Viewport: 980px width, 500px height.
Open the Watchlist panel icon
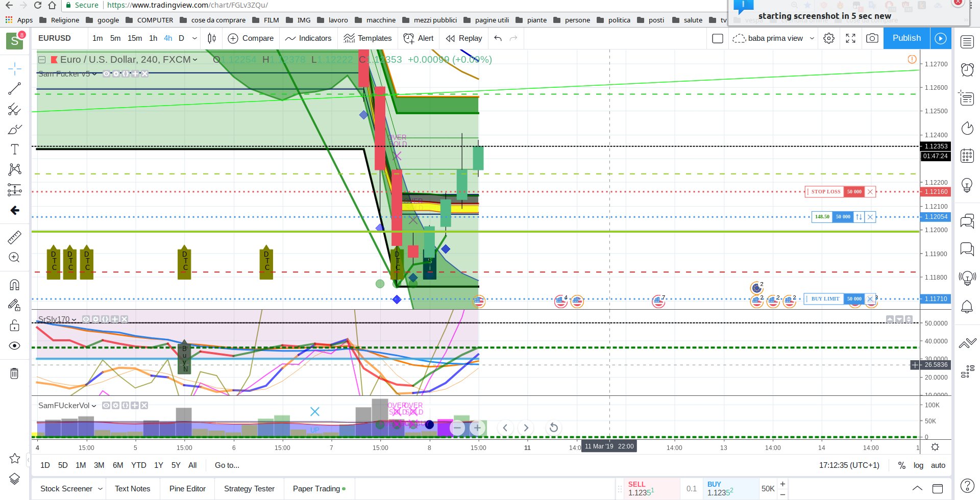[967, 42]
